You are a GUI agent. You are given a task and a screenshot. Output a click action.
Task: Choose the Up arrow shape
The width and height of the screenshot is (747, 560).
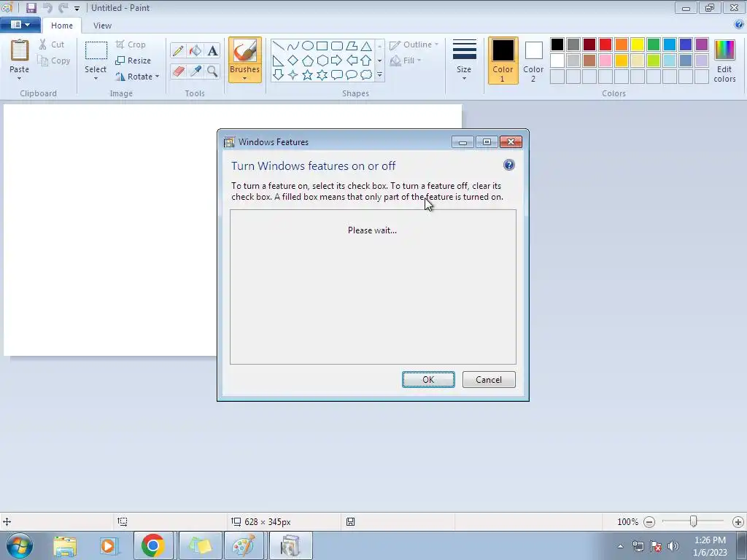[366, 61]
